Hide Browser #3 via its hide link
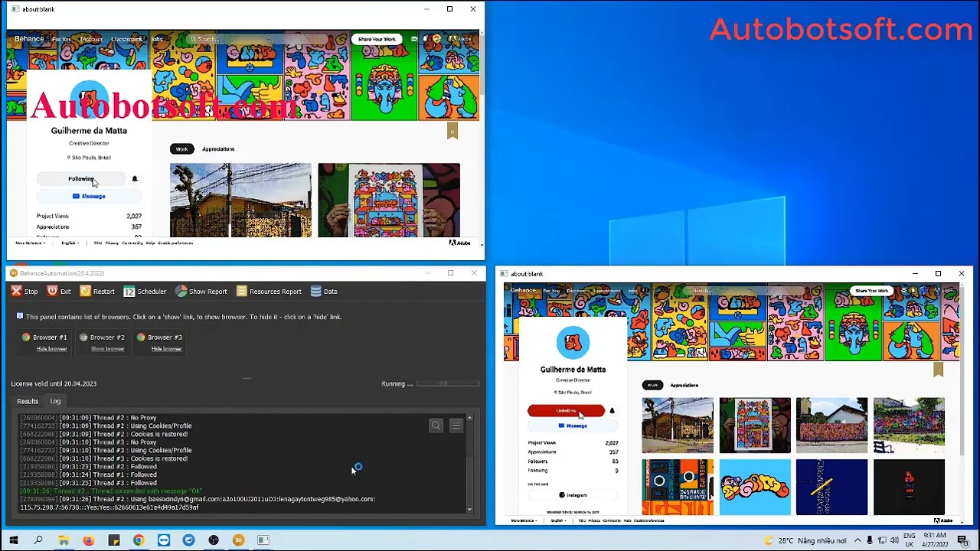The image size is (980, 551). 166,349
